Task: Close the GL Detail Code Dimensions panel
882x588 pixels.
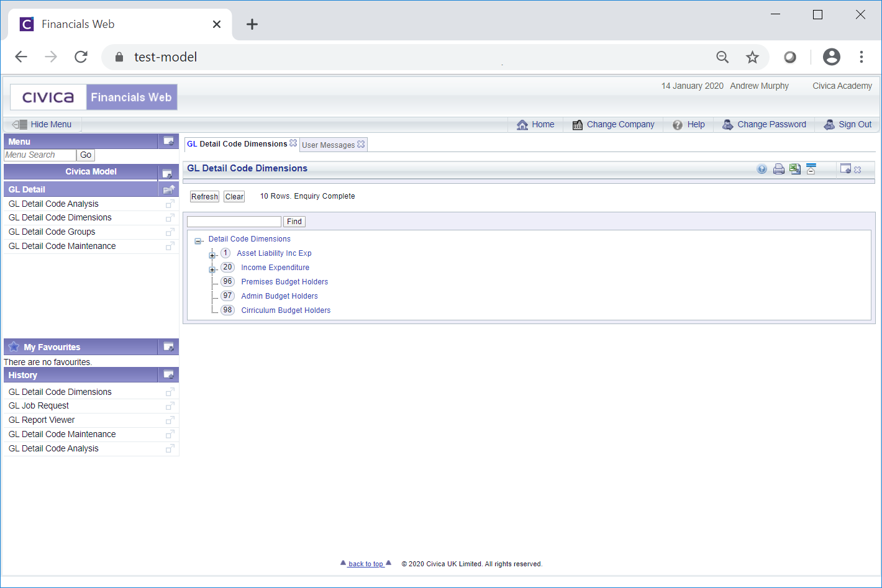Action: [858, 170]
